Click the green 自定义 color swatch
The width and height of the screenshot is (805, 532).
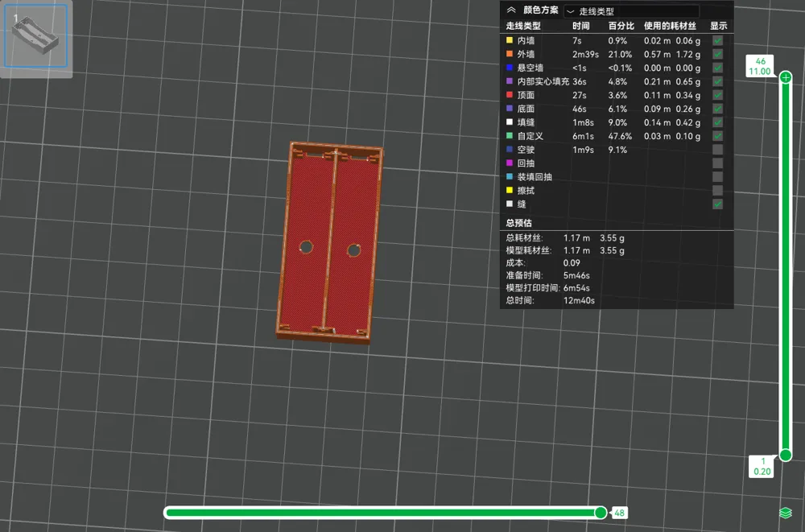pos(510,135)
